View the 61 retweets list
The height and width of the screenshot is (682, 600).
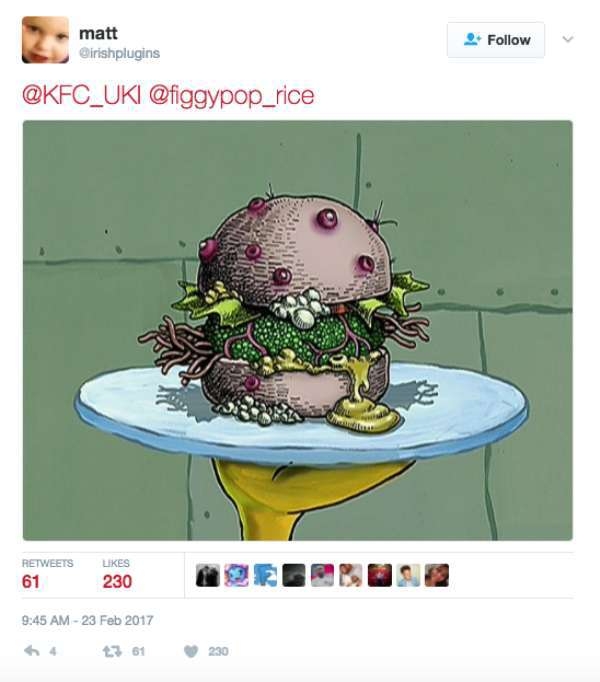coord(47,574)
